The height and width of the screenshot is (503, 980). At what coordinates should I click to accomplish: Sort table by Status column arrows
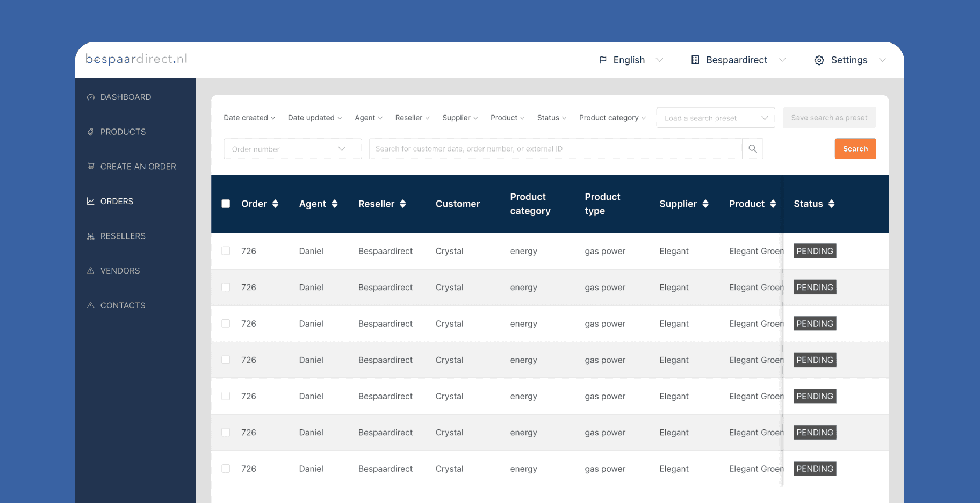pos(831,204)
